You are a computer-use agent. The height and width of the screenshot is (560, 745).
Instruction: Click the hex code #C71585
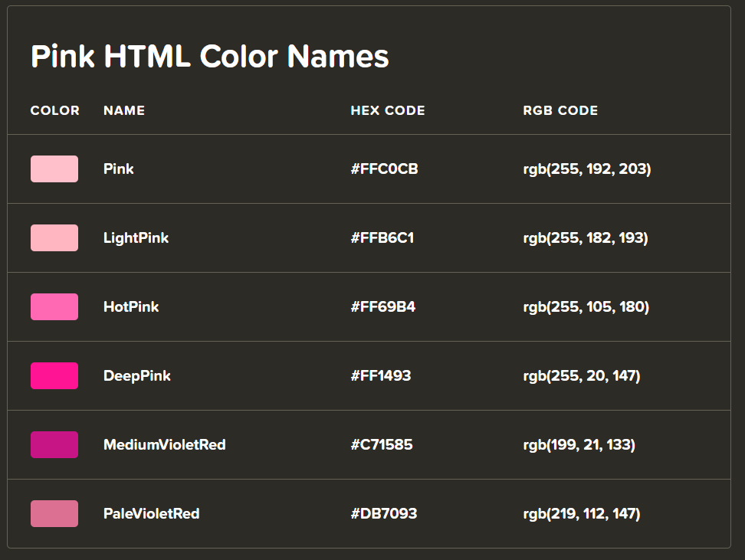tap(381, 445)
